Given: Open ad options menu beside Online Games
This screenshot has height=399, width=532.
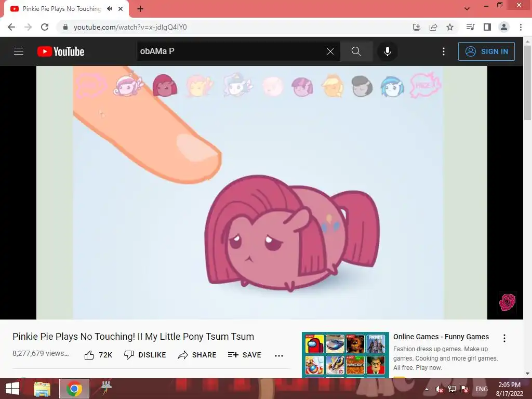Looking at the screenshot, I should 504,338.
